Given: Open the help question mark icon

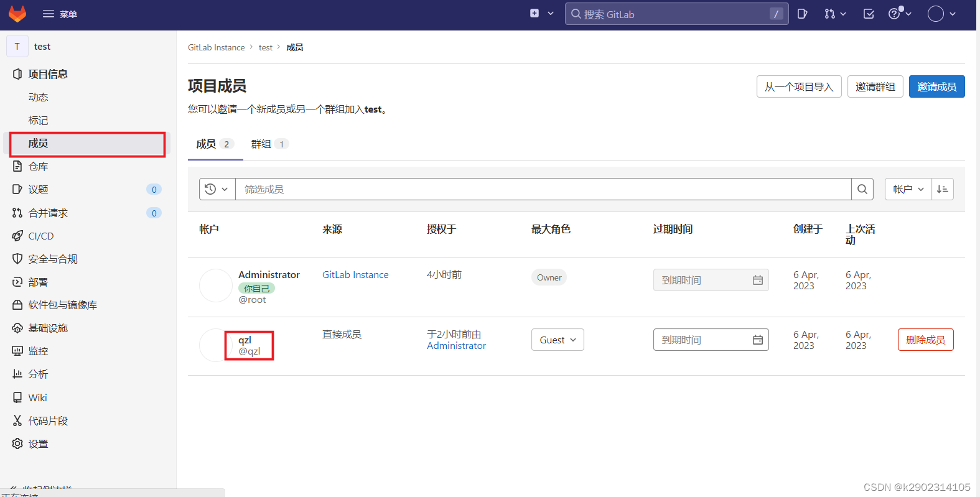Looking at the screenshot, I should [894, 14].
